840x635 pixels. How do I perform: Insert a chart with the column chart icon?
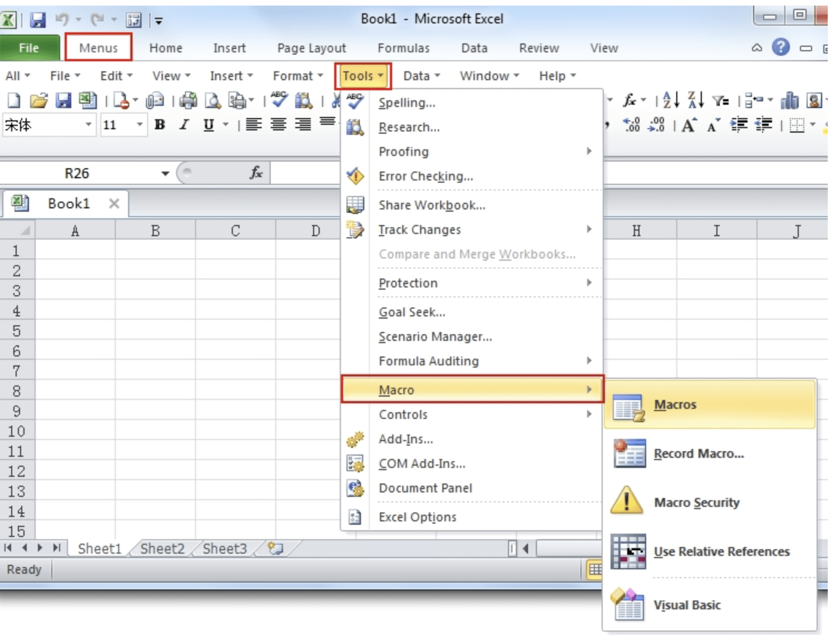click(790, 101)
